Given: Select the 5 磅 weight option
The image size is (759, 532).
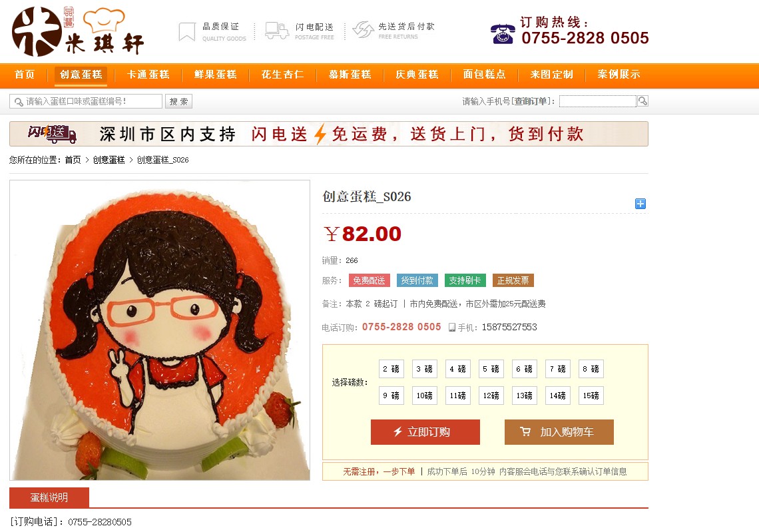Looking at the screenshot, I should (x=491, y=369).
